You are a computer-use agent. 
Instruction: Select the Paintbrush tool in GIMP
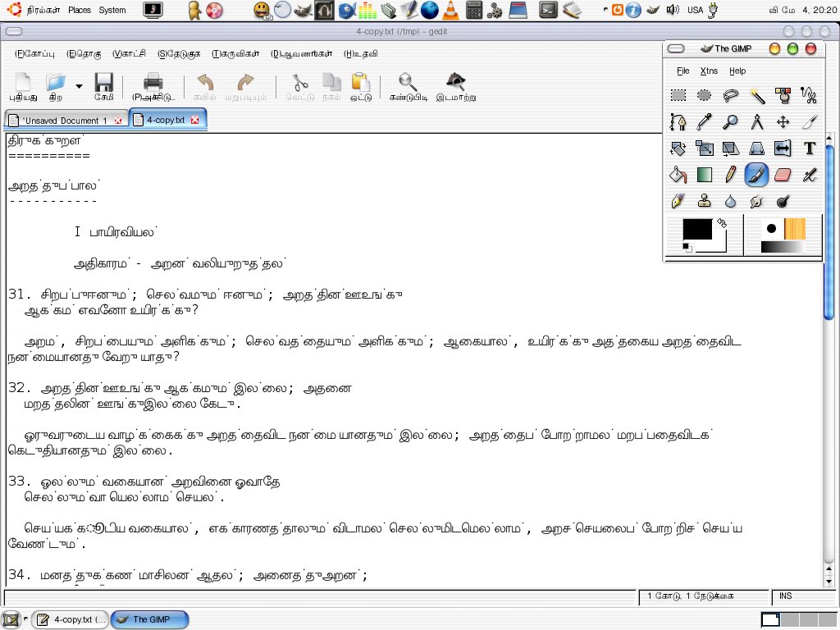tap(757, 175)
